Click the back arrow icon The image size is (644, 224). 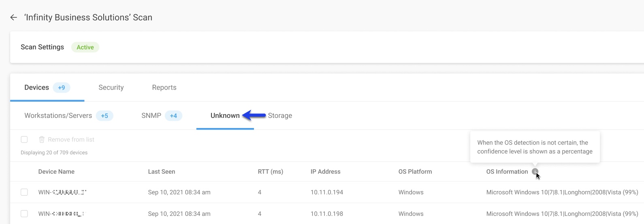click(14, 17)
